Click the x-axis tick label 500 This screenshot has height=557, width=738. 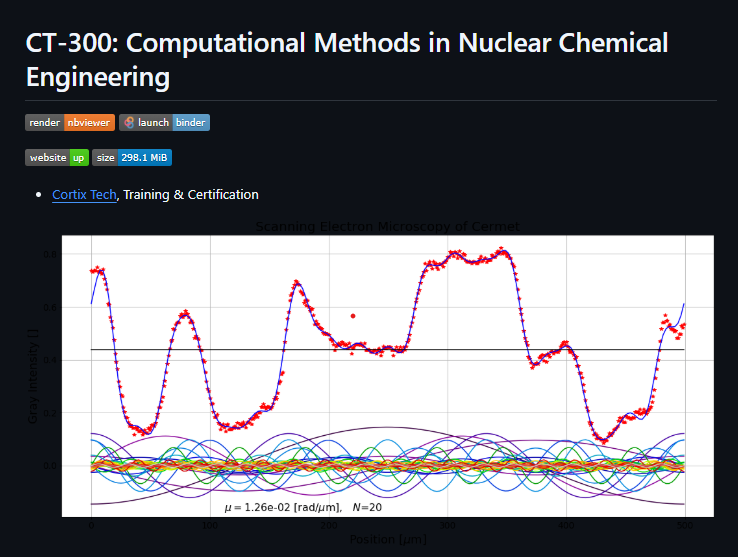[x=684, y=524]
